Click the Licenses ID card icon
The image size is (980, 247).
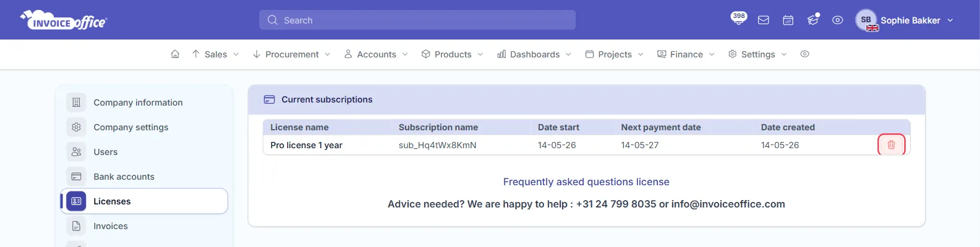[x=76, y=201]
